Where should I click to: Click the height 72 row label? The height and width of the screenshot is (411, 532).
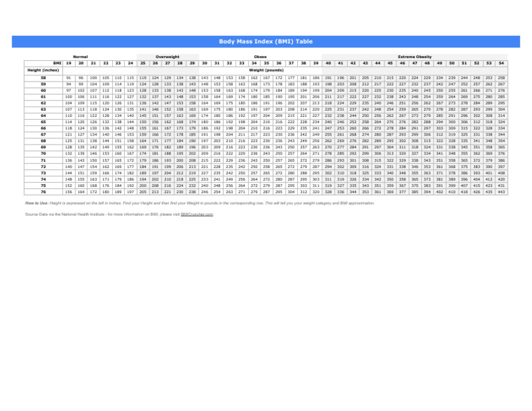click(x=44, y=167)
